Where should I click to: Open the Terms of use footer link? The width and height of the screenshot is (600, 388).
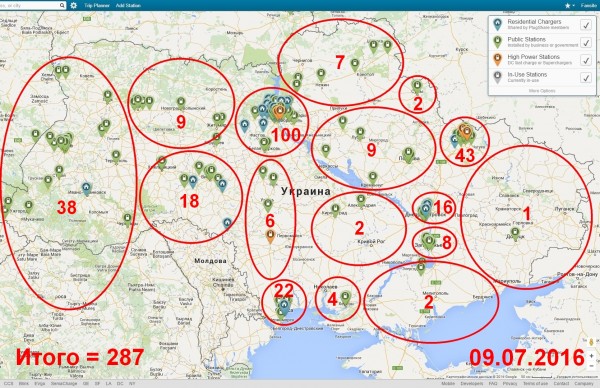click(535, 383)
